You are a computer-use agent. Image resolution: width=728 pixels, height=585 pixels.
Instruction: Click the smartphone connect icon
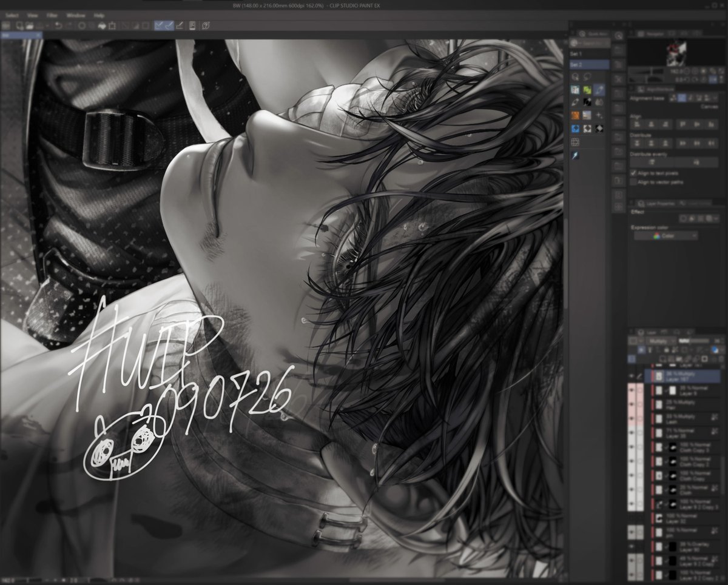192,26
